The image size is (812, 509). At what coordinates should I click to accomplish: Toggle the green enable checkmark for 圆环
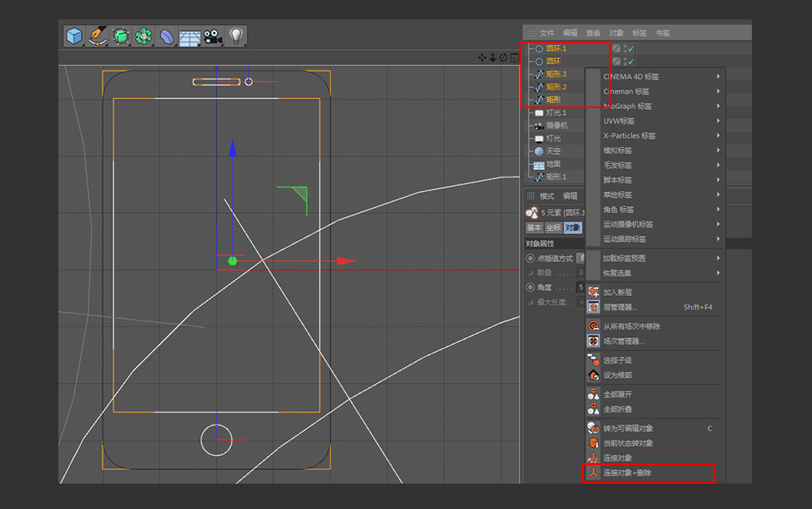pyautogui.click(x=629, y=60)
